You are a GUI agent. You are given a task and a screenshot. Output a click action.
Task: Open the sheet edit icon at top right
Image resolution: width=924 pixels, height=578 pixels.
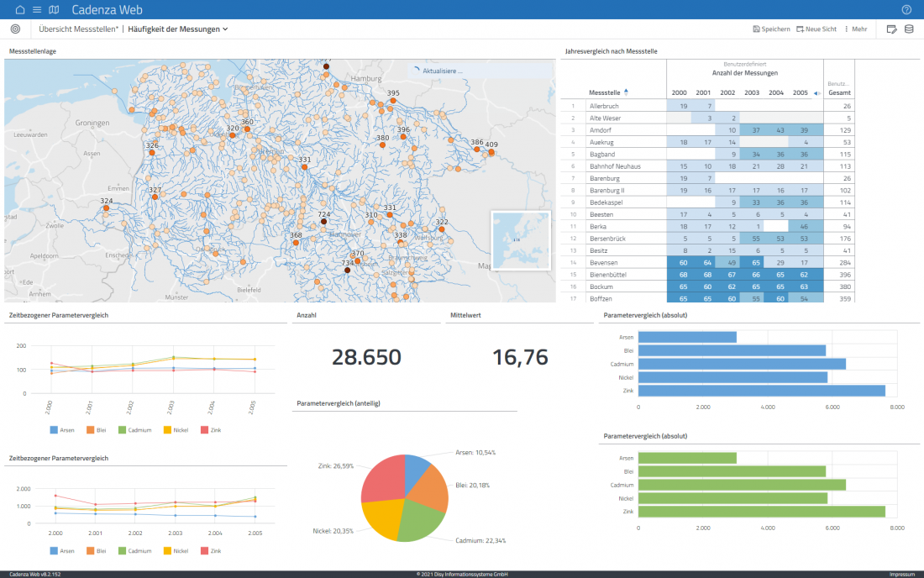[x=892, y=29]
